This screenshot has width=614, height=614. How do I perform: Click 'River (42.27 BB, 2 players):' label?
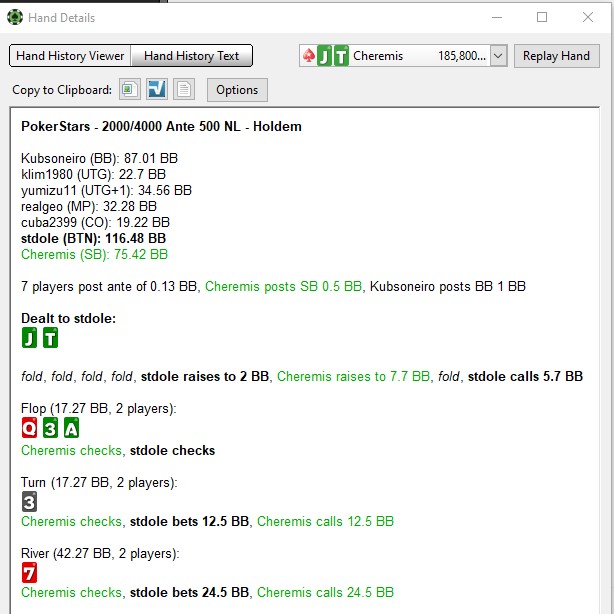pyautogui.click(x=100, y=553)
